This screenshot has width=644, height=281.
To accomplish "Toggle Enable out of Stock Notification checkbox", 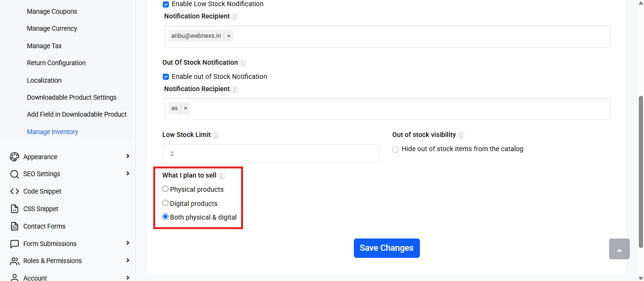I will [166, 77].
